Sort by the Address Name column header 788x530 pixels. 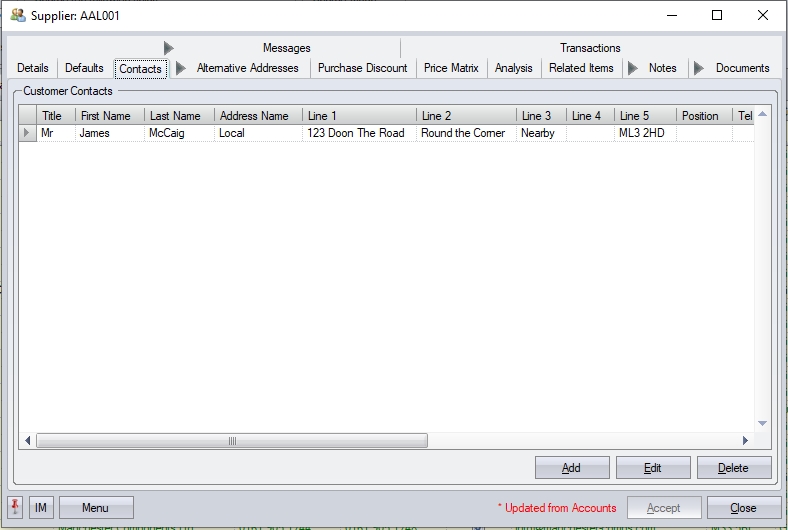(x=258, y=116)
